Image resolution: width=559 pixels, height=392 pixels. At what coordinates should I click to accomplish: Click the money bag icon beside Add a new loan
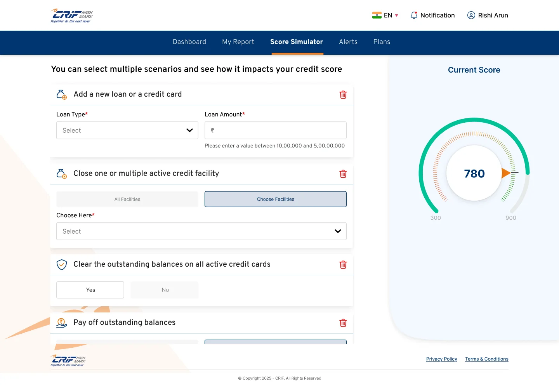click(62, 94)
